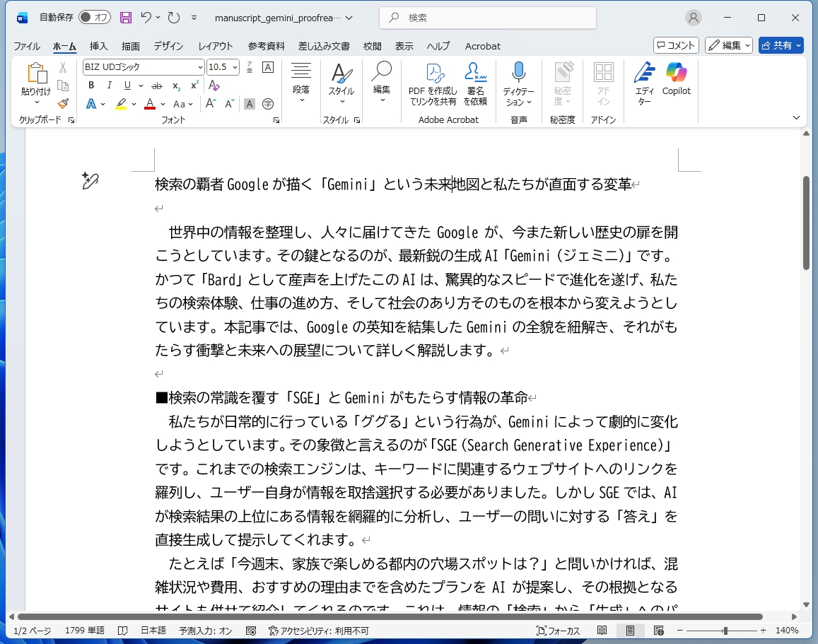The height and width of the screenshot is (644, 818).
Task: Switch to Web Layout view
Action: click(x=658, y=631)
